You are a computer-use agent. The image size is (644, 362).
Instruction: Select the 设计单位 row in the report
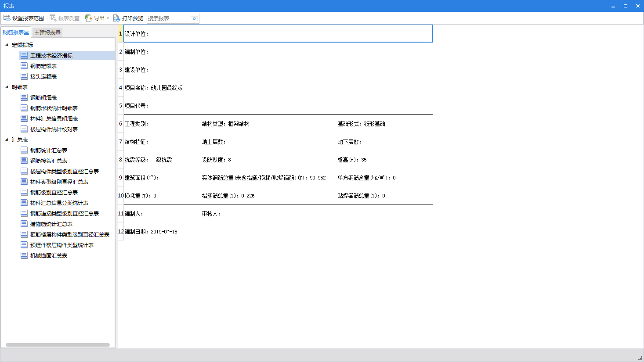(x=278, y=34)
